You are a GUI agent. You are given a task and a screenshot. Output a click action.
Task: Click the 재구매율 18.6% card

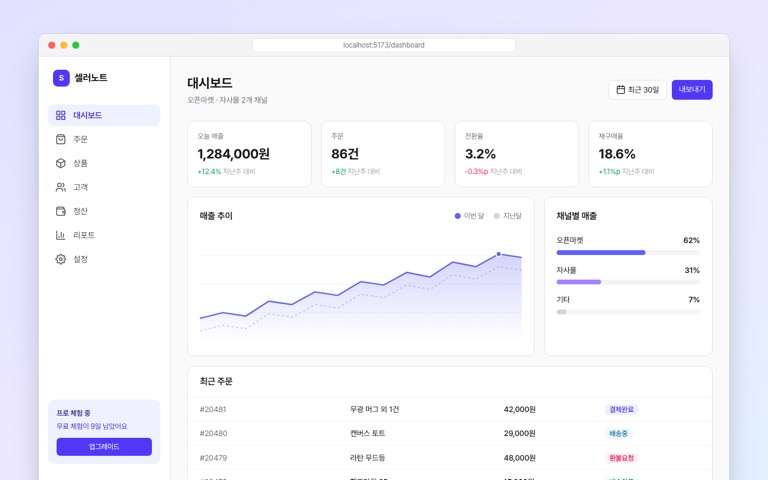pyautogui.click(x=650, y=154)
